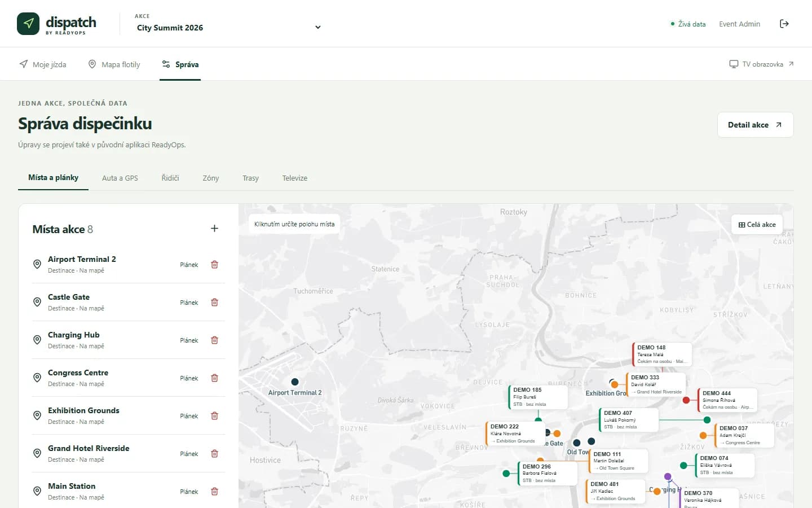812x508 pixels.
Task: Select DEMO 222 vehicle card on map
Action: (515, 433)
